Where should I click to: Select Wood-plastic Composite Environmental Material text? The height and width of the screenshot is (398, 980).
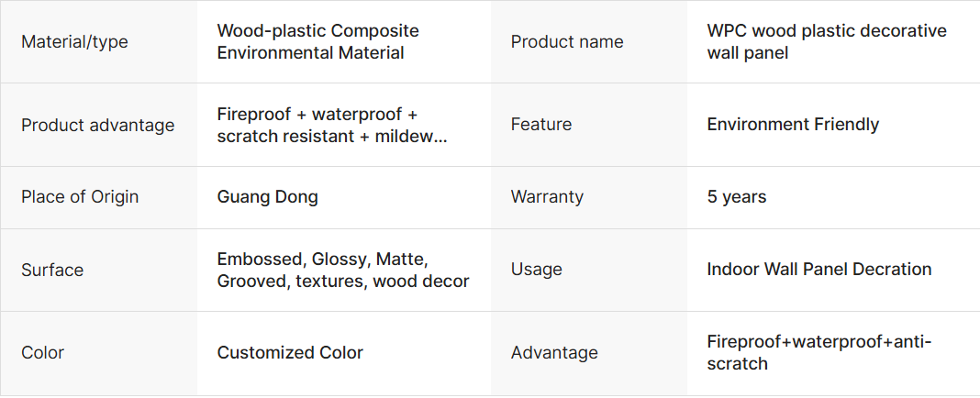(317, 42)
